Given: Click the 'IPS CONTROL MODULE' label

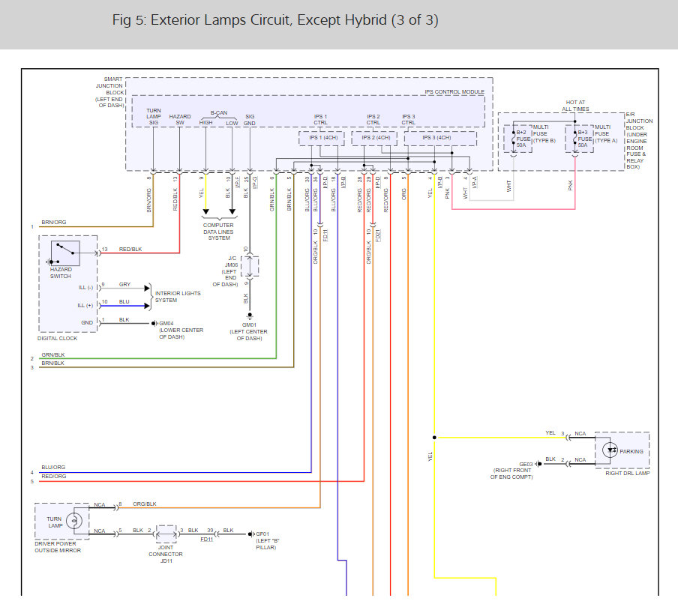Looking at the screenshot, I should coord(454,91).
